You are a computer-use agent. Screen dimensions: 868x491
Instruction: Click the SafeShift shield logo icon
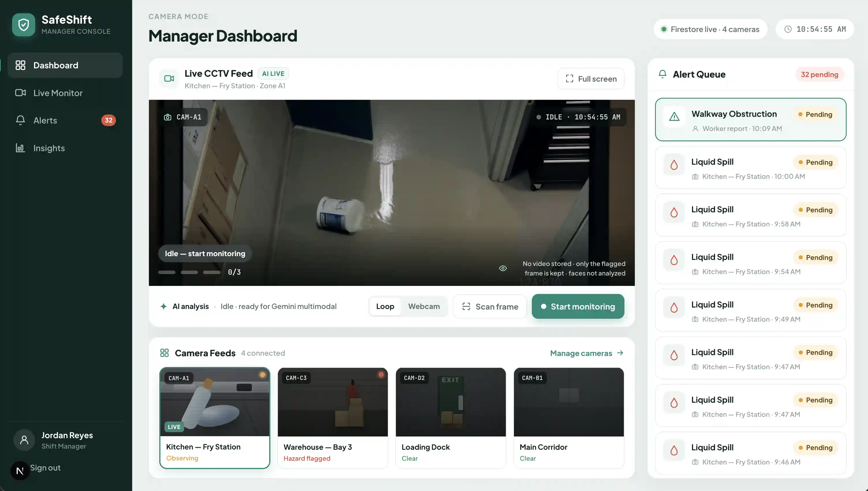coord(24,25)
